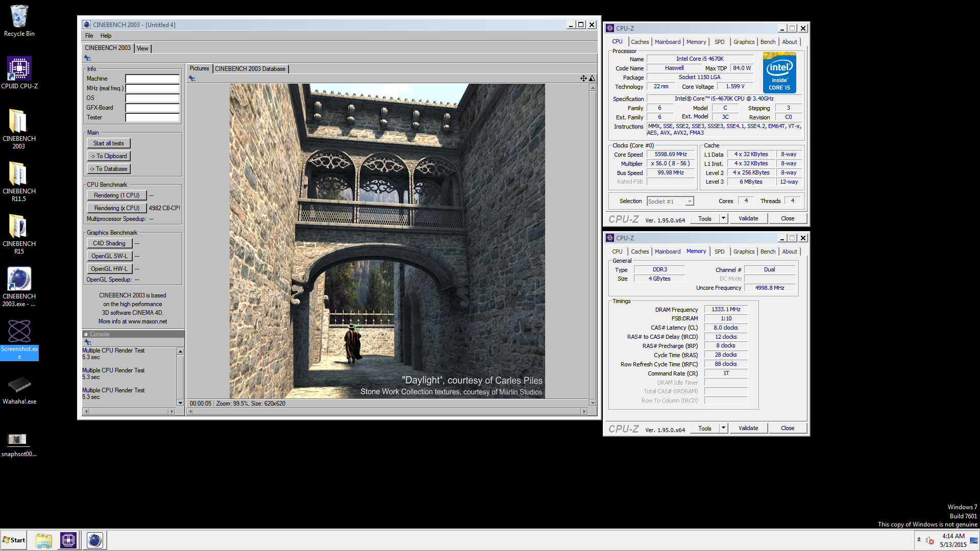Click the MHz (real freq.) input field

153,88
